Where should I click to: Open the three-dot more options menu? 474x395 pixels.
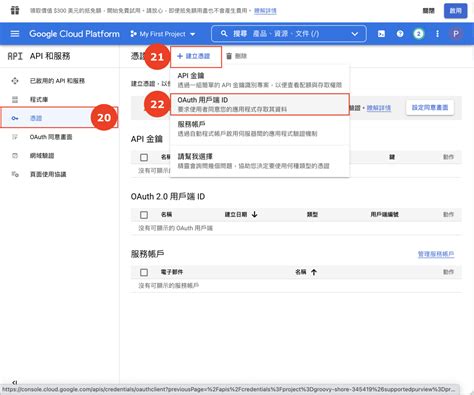click(437, 34)
